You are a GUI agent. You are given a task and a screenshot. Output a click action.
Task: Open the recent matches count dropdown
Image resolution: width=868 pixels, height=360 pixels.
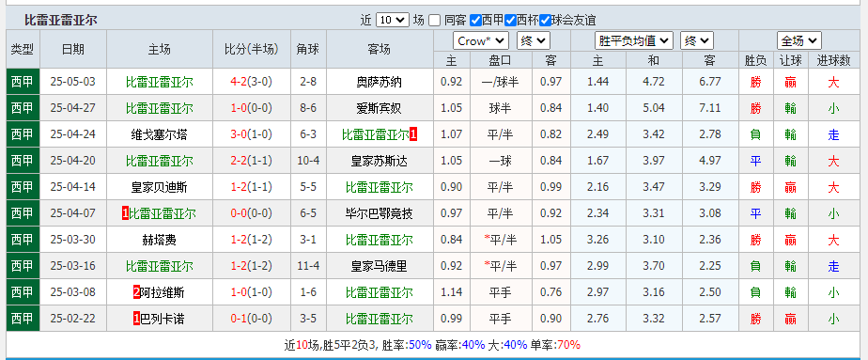coord(392,21)
